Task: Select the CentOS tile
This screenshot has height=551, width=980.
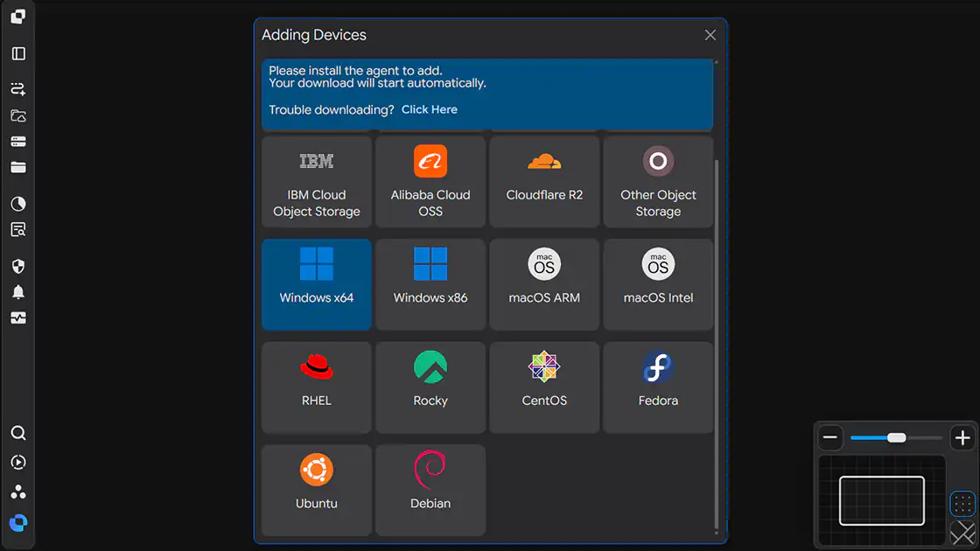Action: [x=543, y=387]
